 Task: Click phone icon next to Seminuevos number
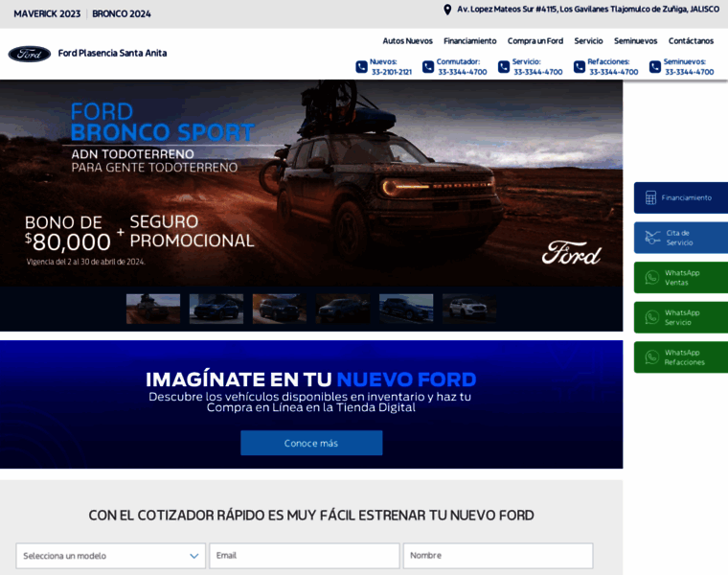pos(655,67)
